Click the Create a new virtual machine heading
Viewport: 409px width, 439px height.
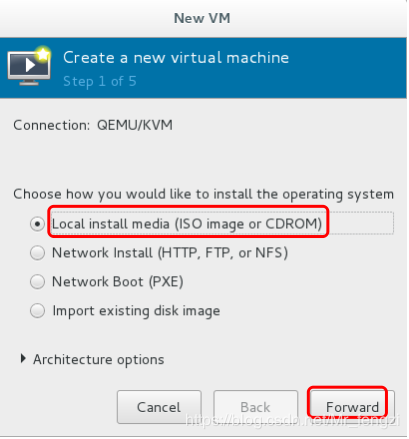click(x=176, y=58)
